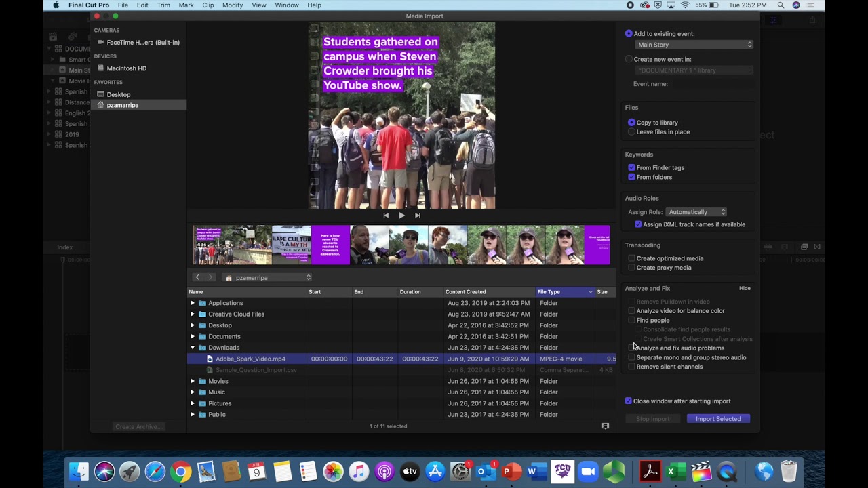Open Spotlight search in menu bar
Image resolution: width=868 pixels, height=488 pixels.
coord(781,5)
